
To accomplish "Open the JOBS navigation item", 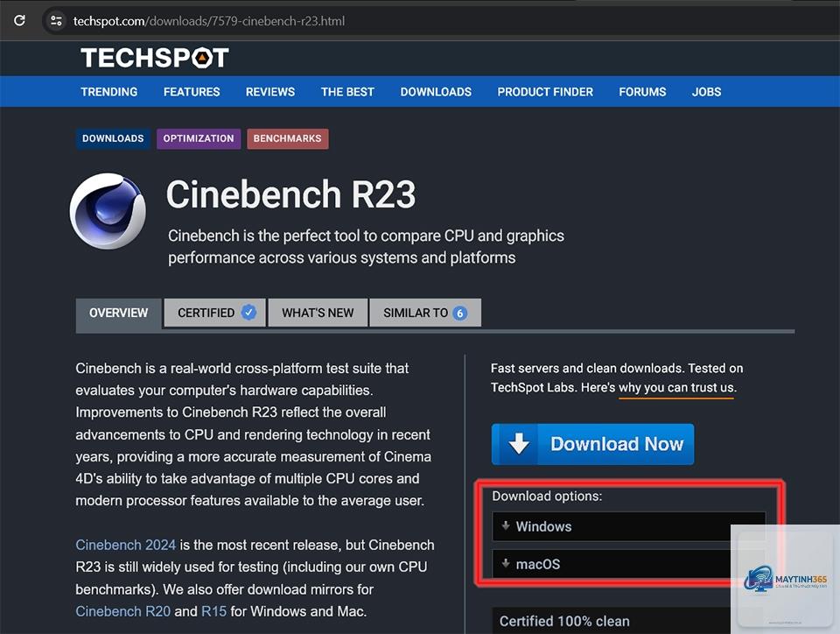I will tap(707, 92).
